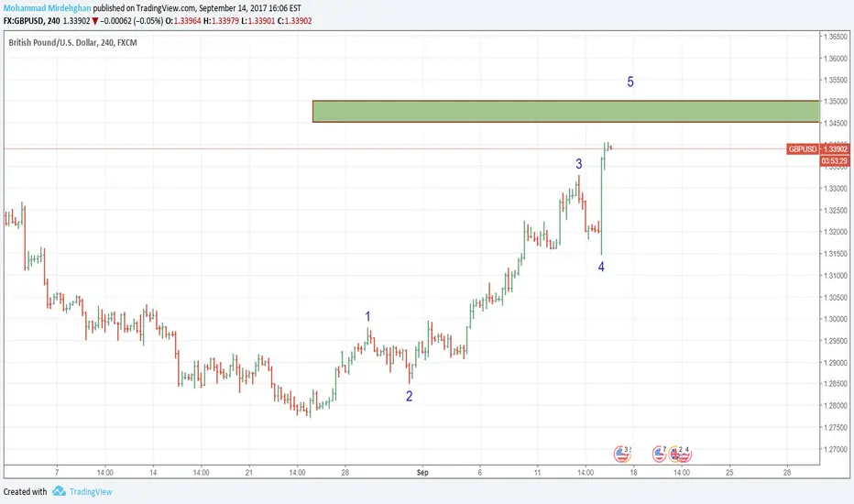The width and height of the screenshot is (854, 504).
Task: Click the 03:53:29 countdown timer label
Action: pyautogui.click(x=835, y=161)
